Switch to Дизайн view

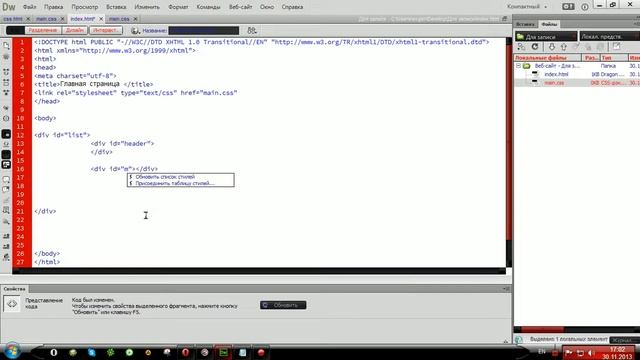pyautogui.click(x=75, y=30)
